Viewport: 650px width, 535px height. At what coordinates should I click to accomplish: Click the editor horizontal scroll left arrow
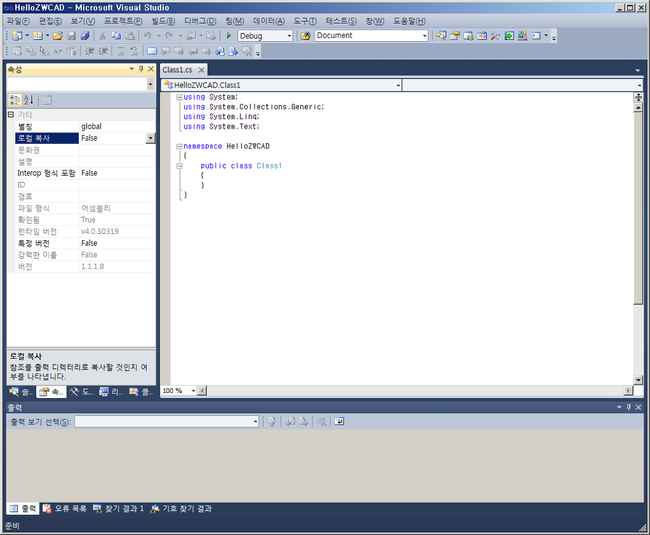202,391
